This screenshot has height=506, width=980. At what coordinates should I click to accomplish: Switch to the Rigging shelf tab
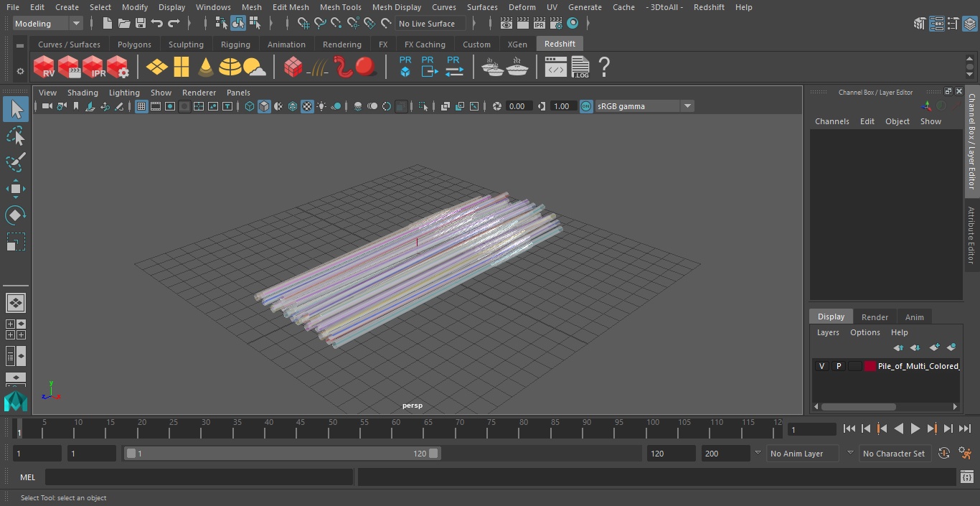point(235,44)
